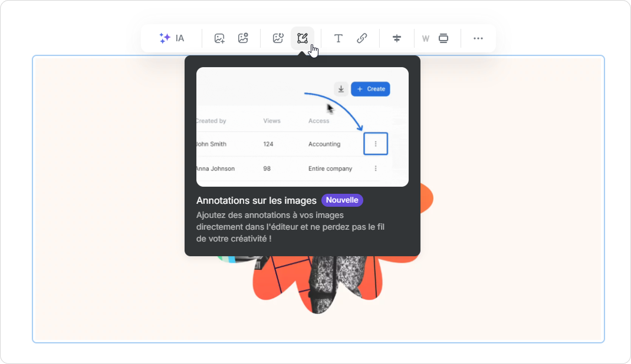Click the stacked layout icon

(443, 38)
